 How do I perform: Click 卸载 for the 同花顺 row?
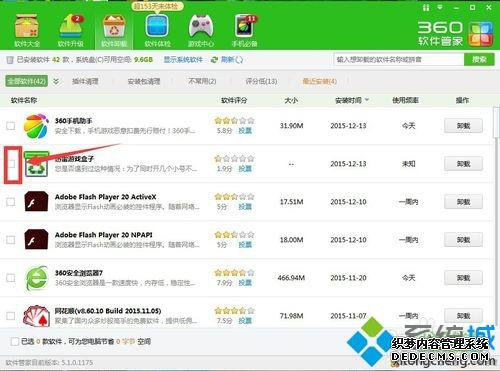(463, 316)
